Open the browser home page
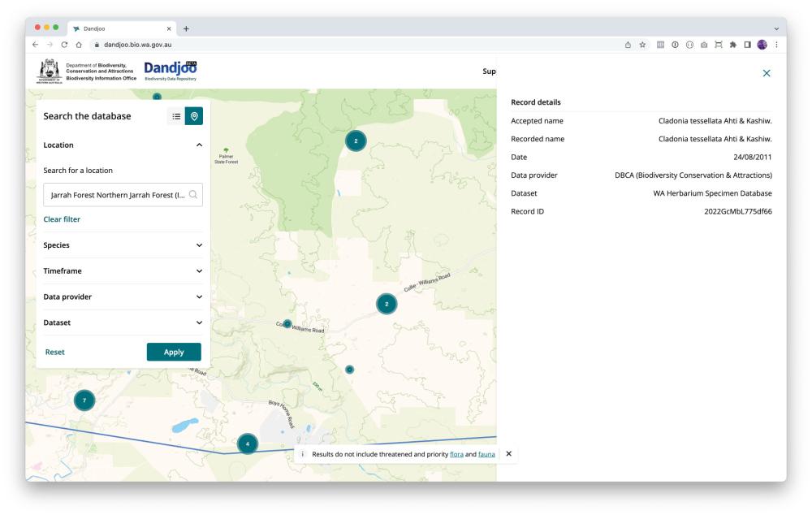 [x=79, y=45]
